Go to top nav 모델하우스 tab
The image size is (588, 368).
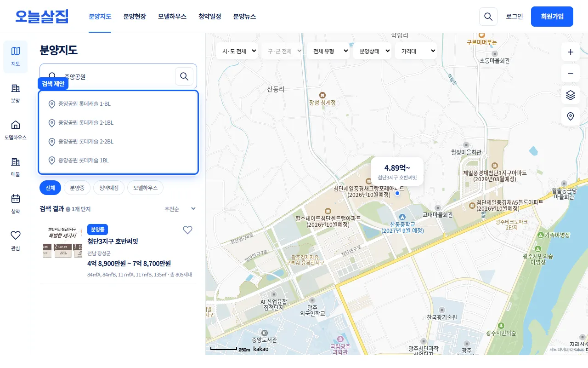coord(172,17)
